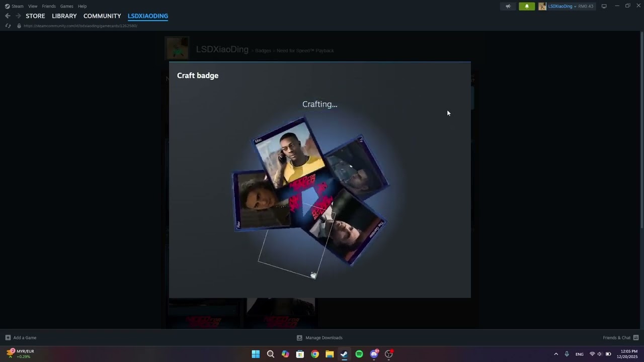The width and height of the screenshot is (644, 362).
Task: Open the clock and date panel
Action: click(x=627, y=354)
